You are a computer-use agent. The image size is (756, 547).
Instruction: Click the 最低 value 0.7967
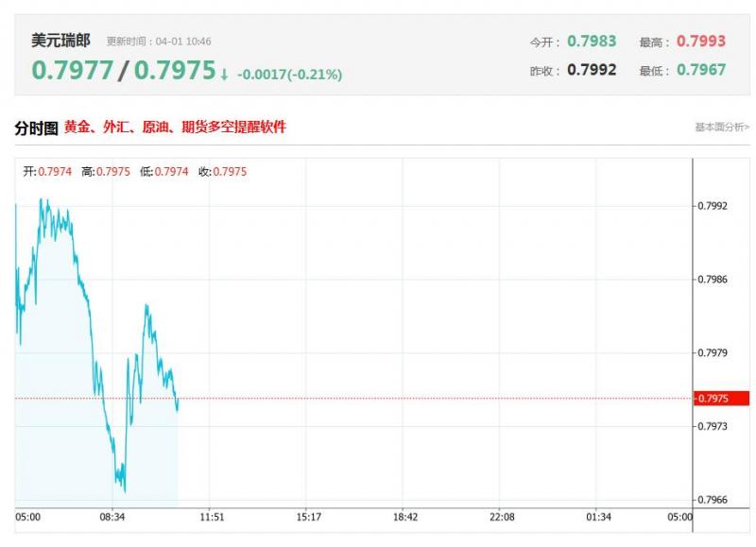[701, 70]
